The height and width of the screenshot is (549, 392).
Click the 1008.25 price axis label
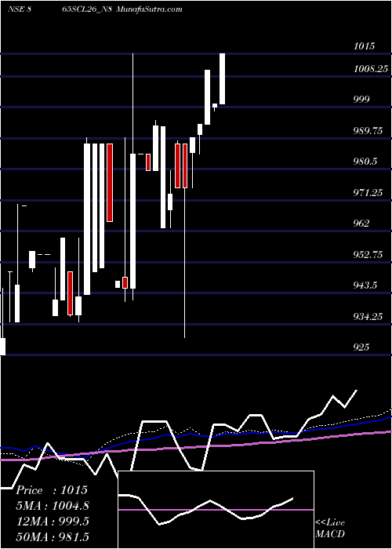(x=371, y=69)
